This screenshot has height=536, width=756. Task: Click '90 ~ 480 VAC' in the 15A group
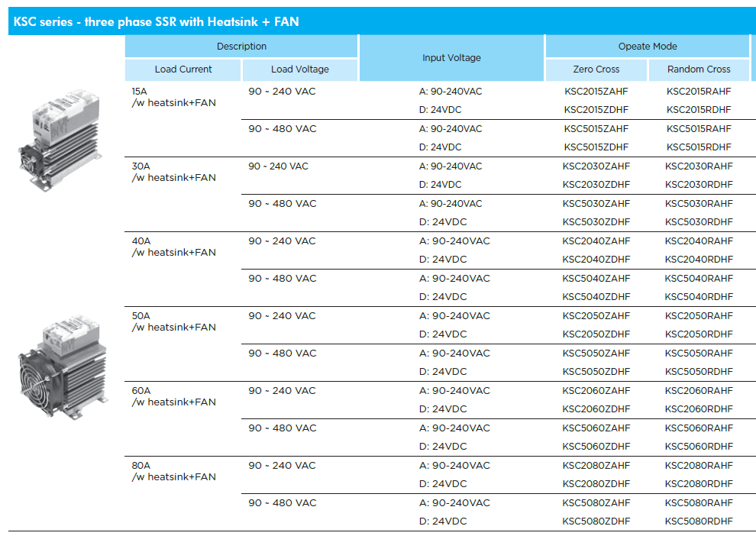click(282, 129)
